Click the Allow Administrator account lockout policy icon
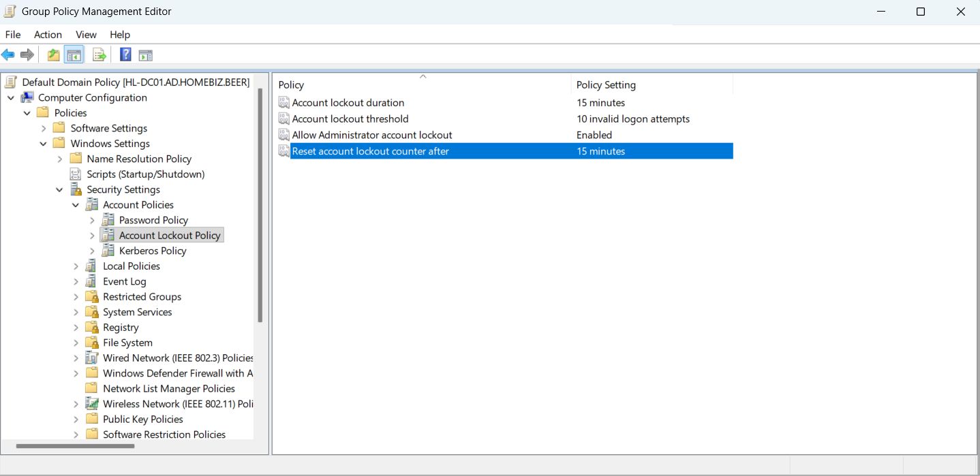 [x=284, y=135]
